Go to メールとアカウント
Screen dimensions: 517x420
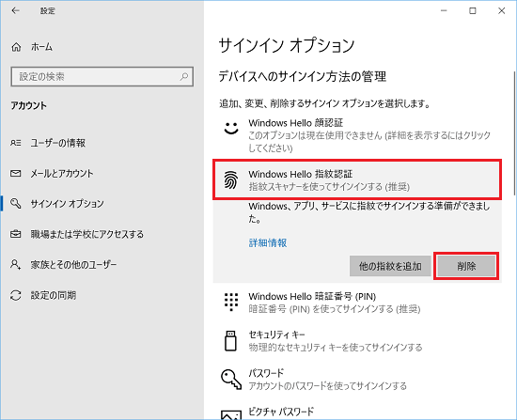62,173
